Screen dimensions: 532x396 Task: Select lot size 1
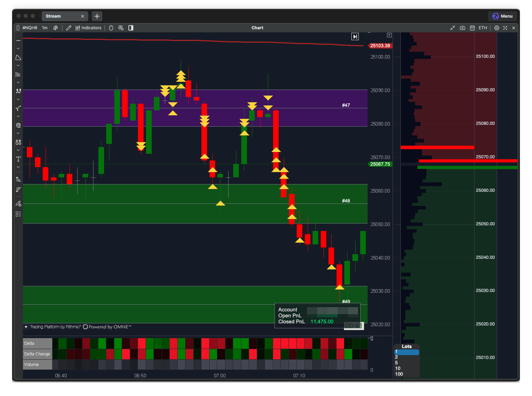(407, 352)
